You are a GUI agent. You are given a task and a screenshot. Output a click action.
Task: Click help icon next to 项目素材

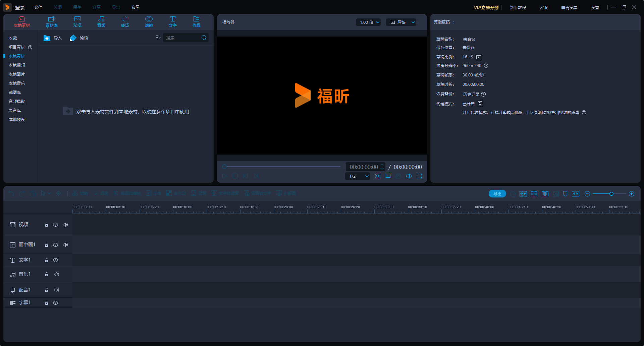[x=30, y=47]
